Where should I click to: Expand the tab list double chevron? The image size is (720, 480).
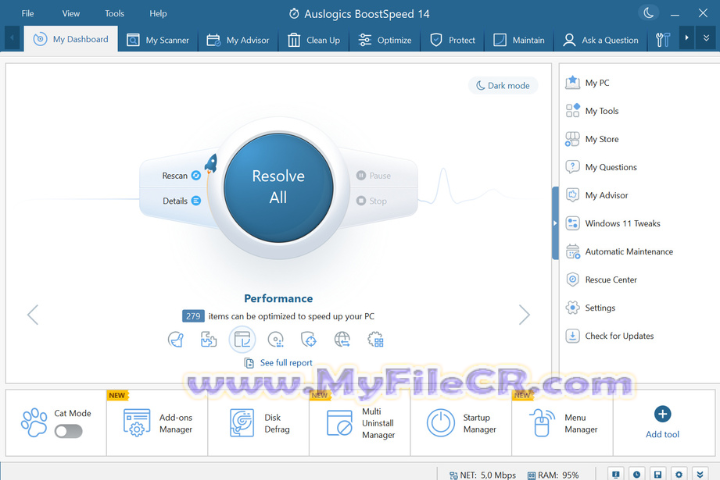(706, 38)
